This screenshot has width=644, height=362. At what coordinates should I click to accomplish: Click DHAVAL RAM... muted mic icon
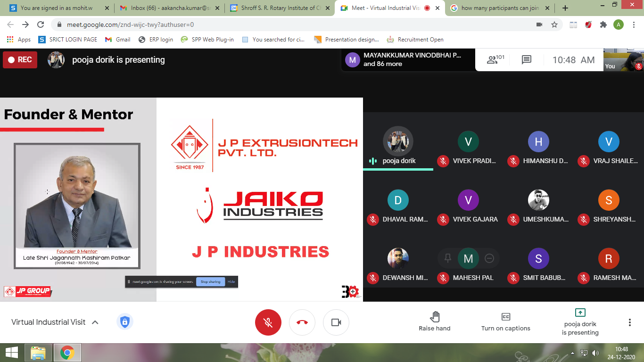(373, 220)
